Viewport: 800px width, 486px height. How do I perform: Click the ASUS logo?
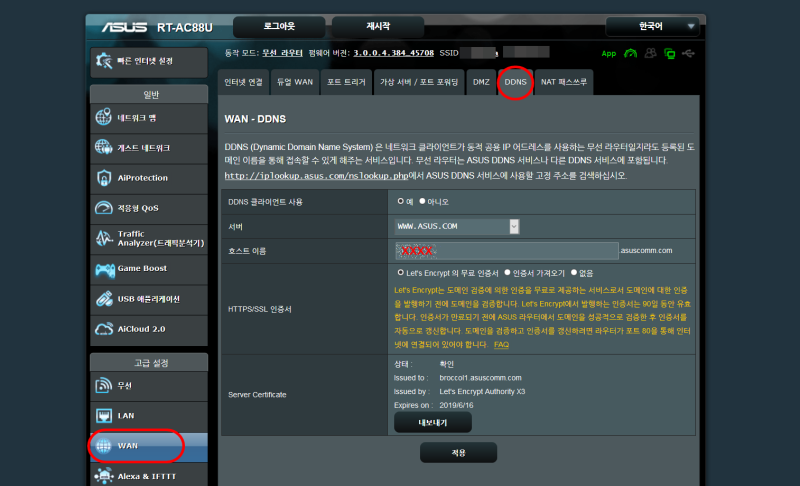124,27
